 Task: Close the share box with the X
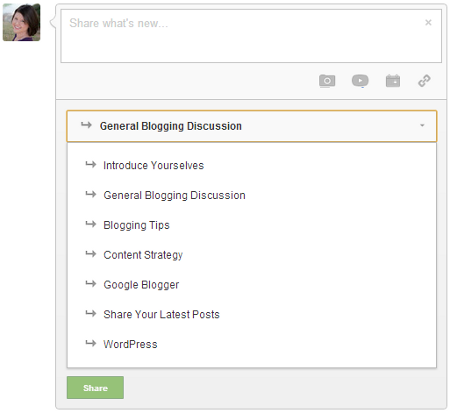point(428,22)
